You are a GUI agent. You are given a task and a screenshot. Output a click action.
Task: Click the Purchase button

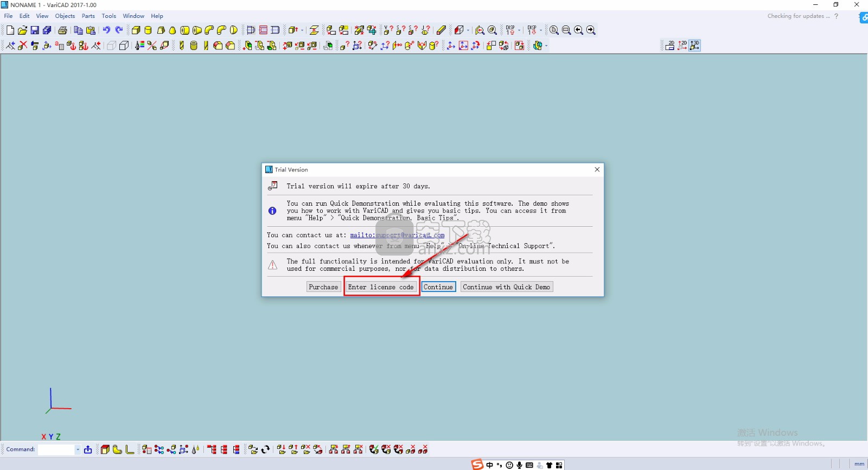[x=323, y=287]
